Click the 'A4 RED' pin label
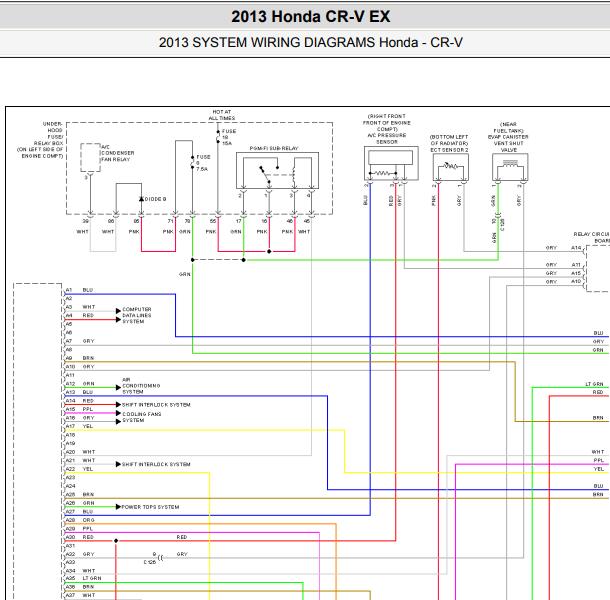The image size is (610, 600). tap(79, 315)
